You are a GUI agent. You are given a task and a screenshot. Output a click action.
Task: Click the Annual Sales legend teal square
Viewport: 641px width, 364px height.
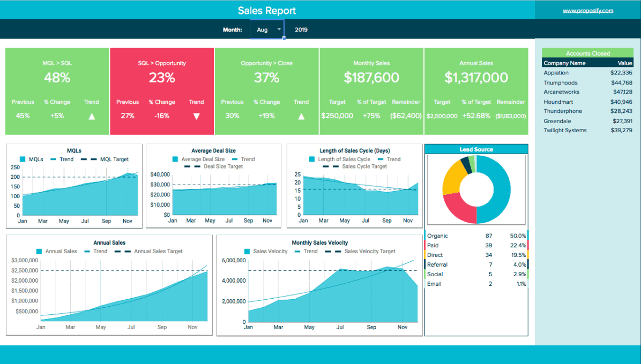click(x=39, y=252)
